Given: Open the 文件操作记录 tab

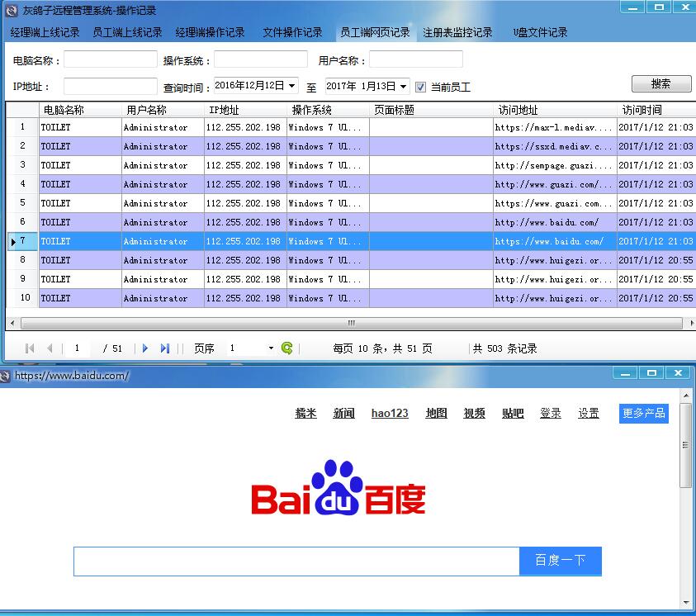Looking at the screenshot, I should point(292,32).
